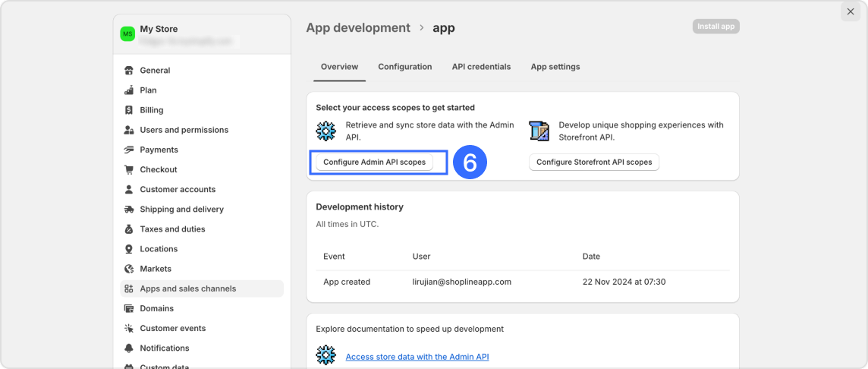Open Checkout via the cart icon
The width and height of the screenshot is (868, 369).
pos(129,169)
